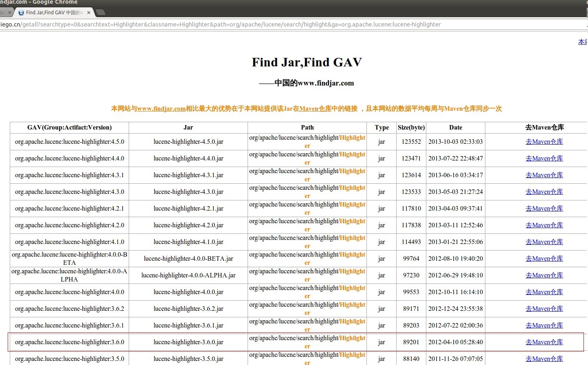
Task: Switch to the "Find Jar,Find GAV" browser tab
Action: click(53, 12)
